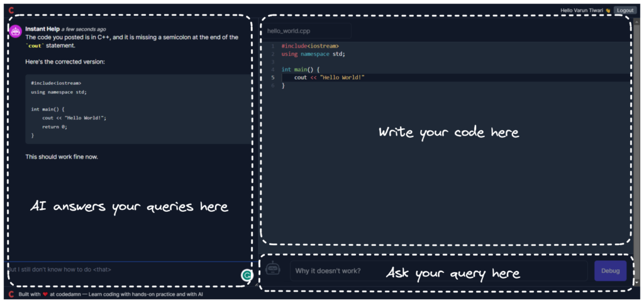
Task: Click the Grammarly icon in the chat box
Action: [x=247, y=275]
